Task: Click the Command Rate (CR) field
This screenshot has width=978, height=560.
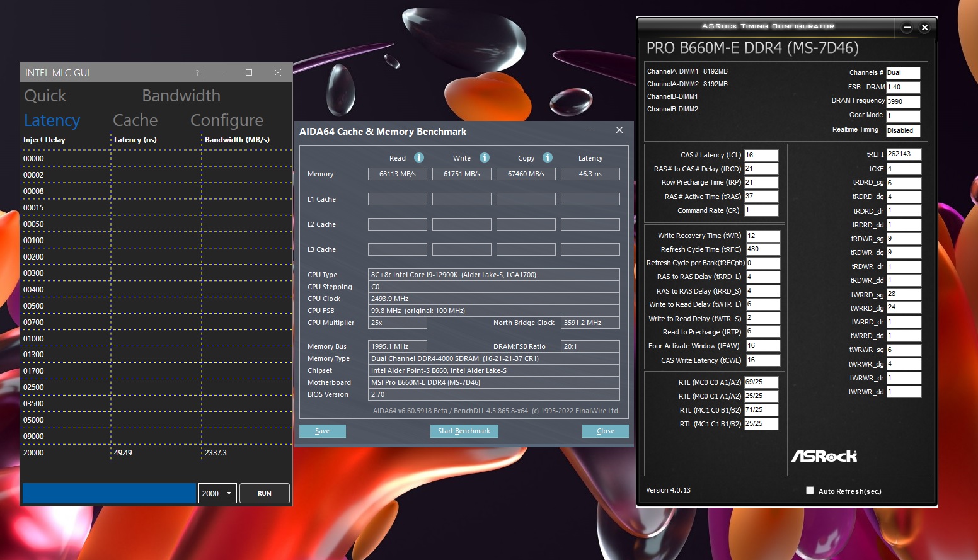Action: point(761,210)
